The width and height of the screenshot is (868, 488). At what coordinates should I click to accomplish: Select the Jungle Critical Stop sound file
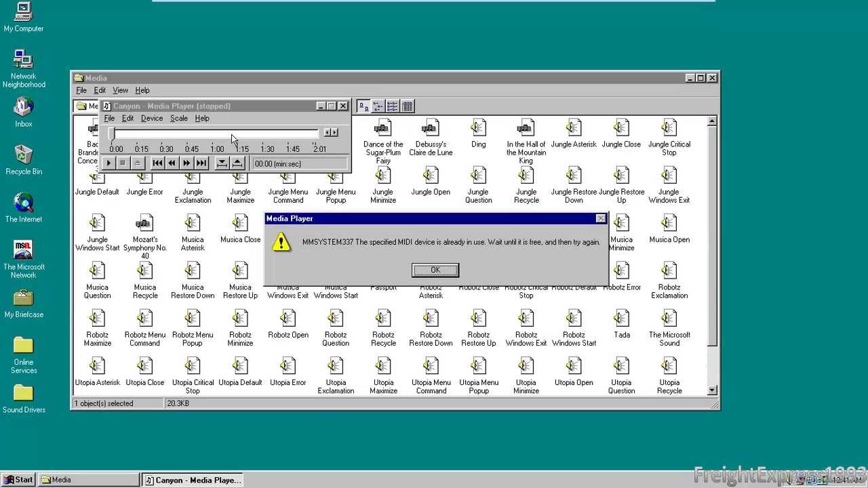click(669, 137)
